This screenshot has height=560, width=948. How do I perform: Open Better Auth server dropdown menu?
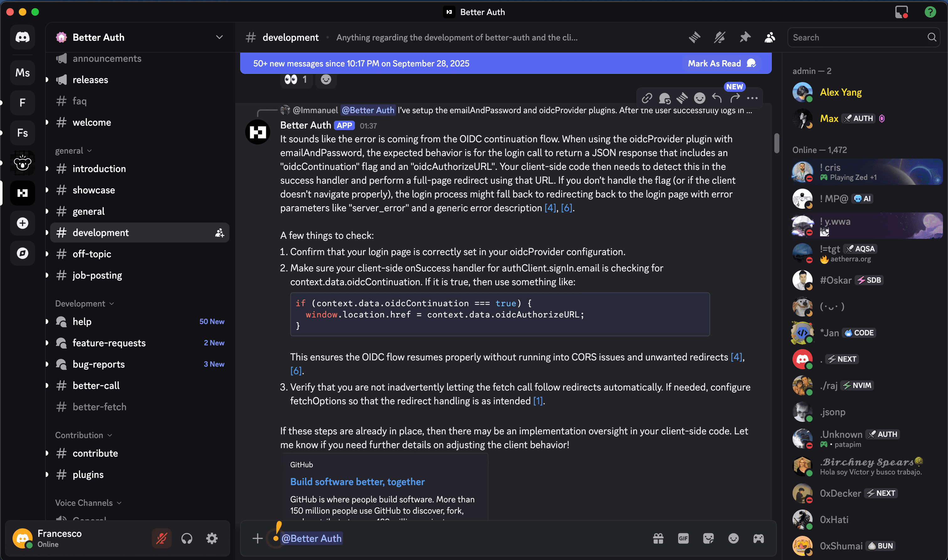point(219,37)
